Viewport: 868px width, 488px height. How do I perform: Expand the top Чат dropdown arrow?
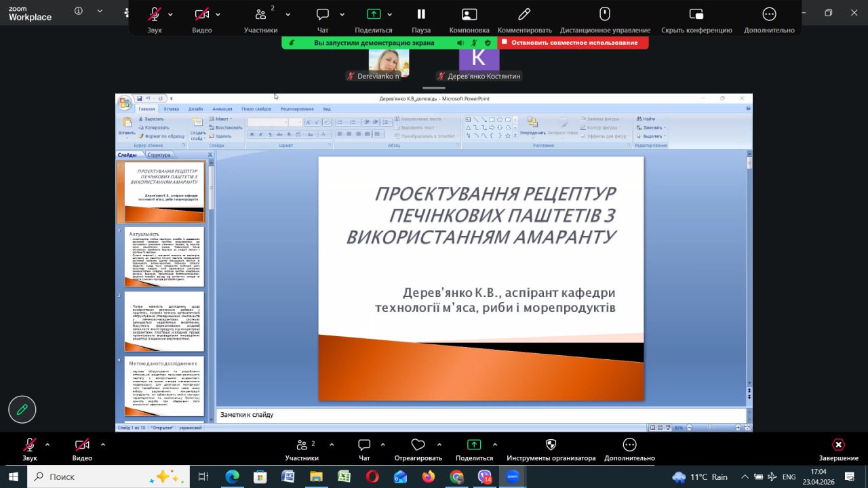(342, 14)
